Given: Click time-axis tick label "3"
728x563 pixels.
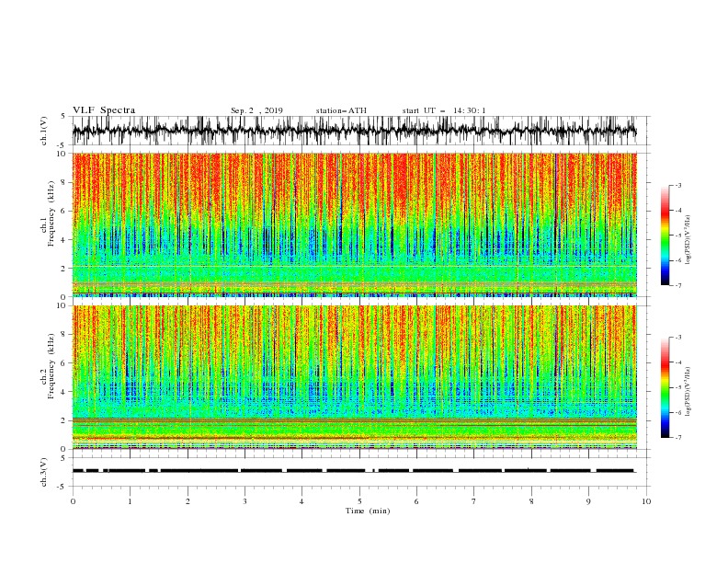Looking at the screenshot, I should pos(245,501).
